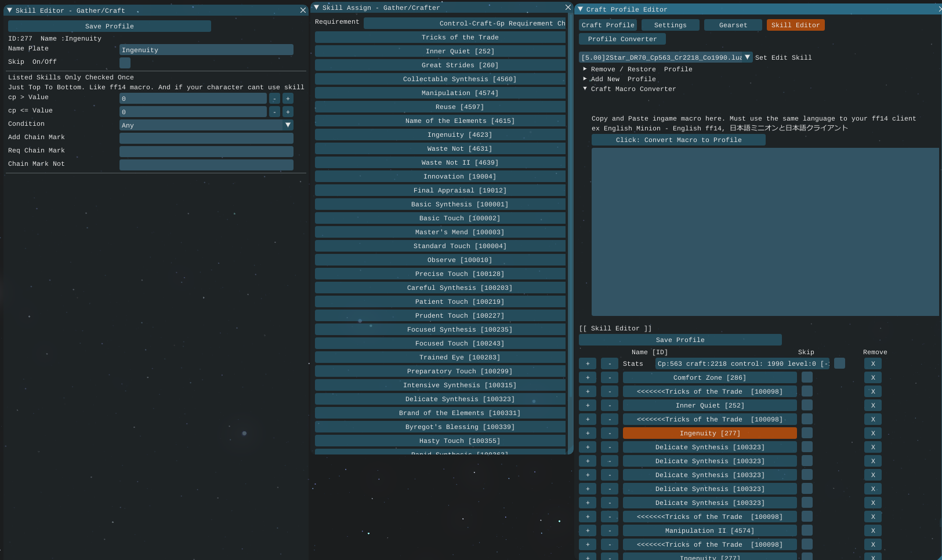942x560 pixels.
Task: Close the Skill Assign - Gather/Crafter window
Action: click(568, 8)
